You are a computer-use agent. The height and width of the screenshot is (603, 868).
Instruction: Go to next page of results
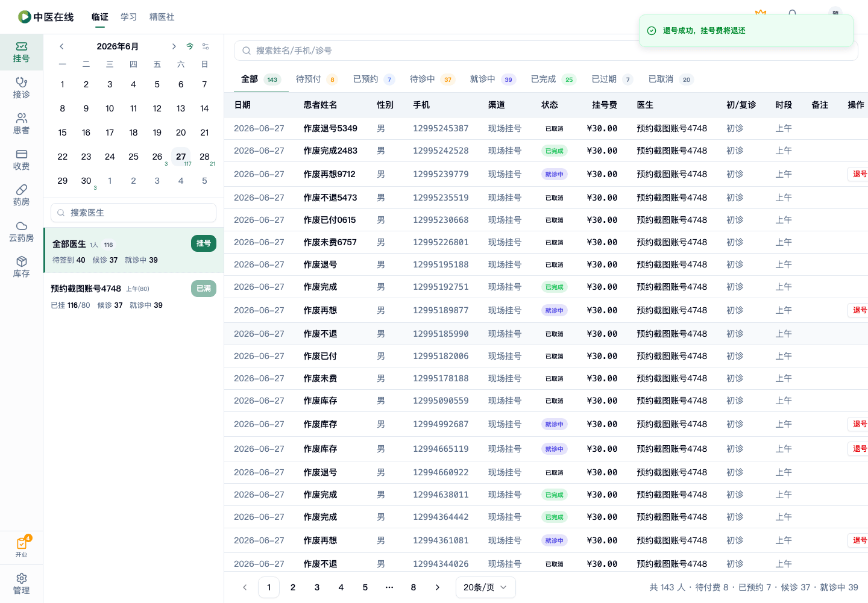click(x=438, y=587)
